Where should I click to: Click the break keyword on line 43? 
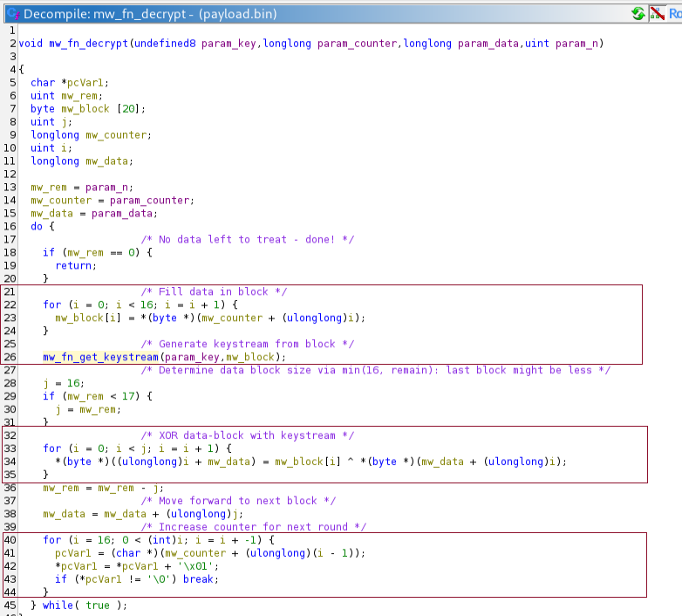click(x=198, y=579)
